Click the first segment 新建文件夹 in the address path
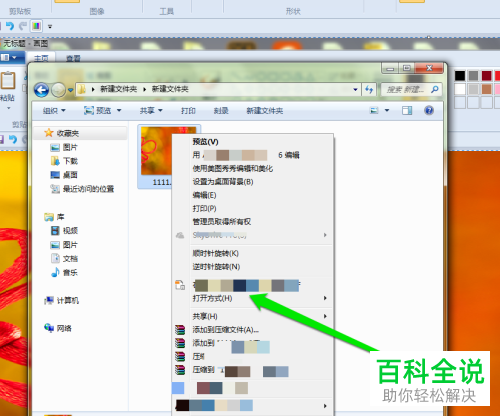Image resolution: width=500 pixels, height=416 pixels. [x=118, y=89]
